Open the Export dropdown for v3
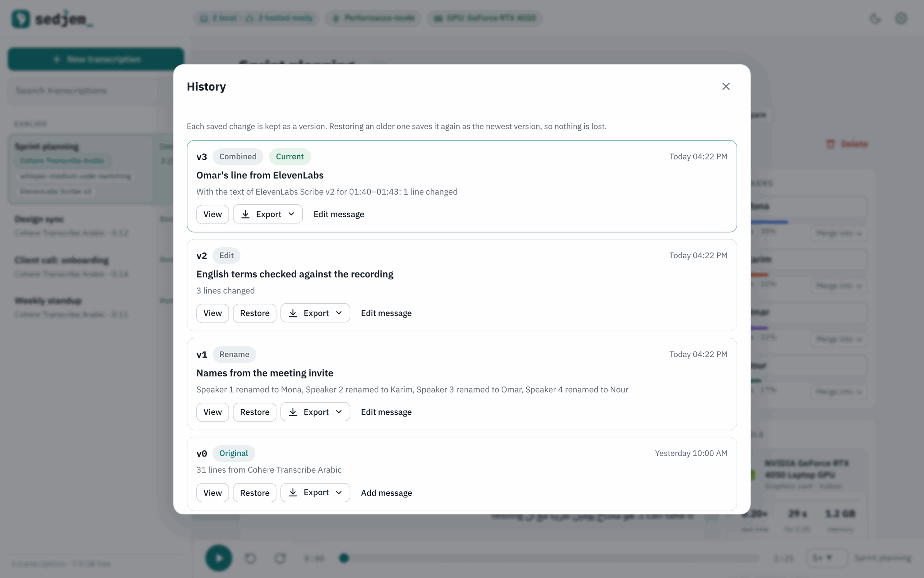The width and height of the screenshot is (924, 578). click(268, 214)
